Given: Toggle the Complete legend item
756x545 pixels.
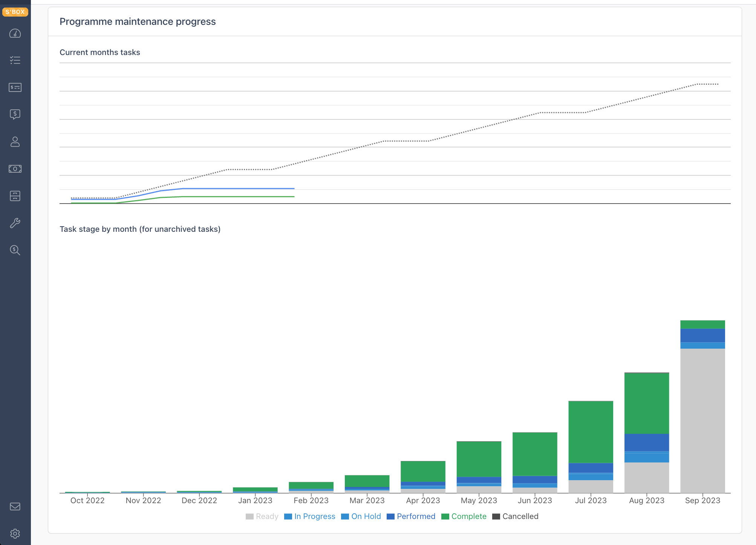Looking at the screenshot, I should tap(464, 516).
